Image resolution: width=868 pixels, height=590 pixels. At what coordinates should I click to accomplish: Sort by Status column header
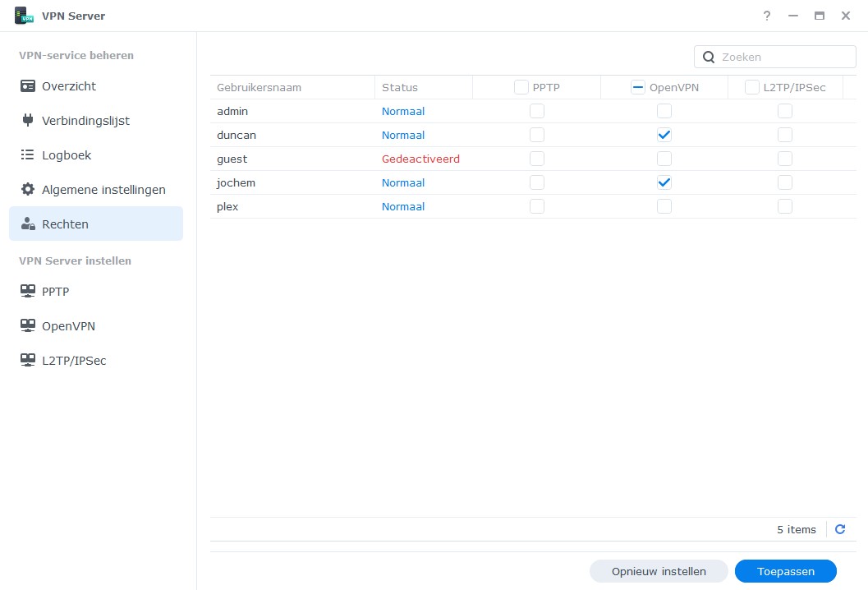point(424,87)
